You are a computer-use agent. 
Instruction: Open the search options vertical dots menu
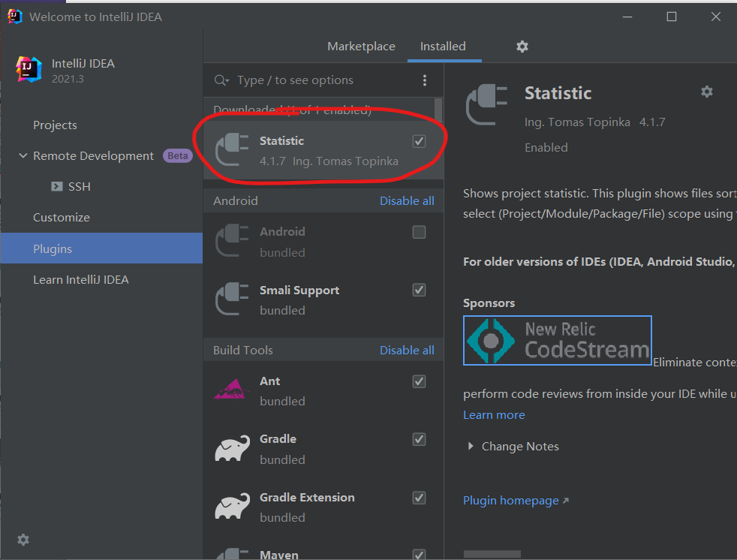[x=425, y=80]
